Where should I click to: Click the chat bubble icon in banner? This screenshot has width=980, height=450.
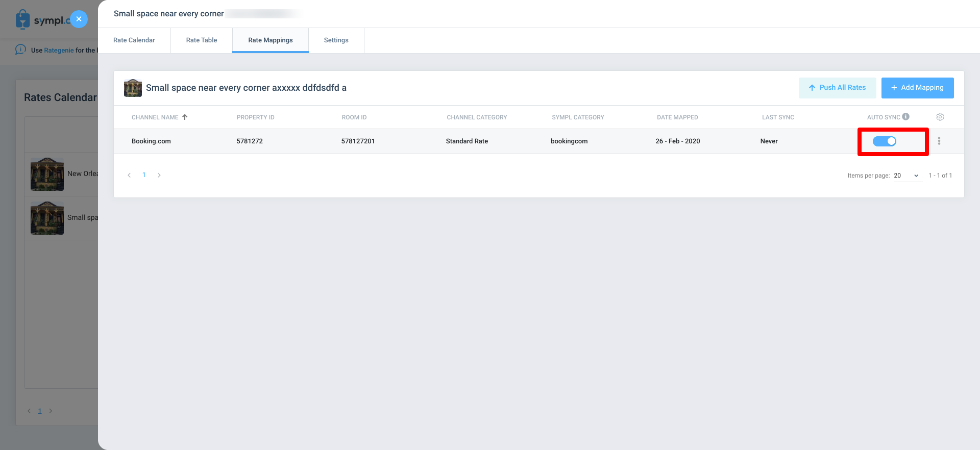tap(20, 49)
